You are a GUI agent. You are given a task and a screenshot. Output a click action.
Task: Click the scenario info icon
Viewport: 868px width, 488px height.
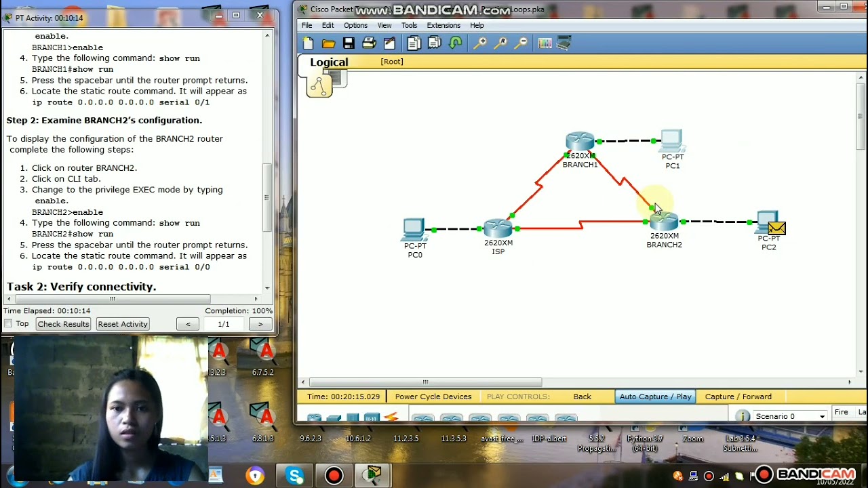[x=743, y=416]
